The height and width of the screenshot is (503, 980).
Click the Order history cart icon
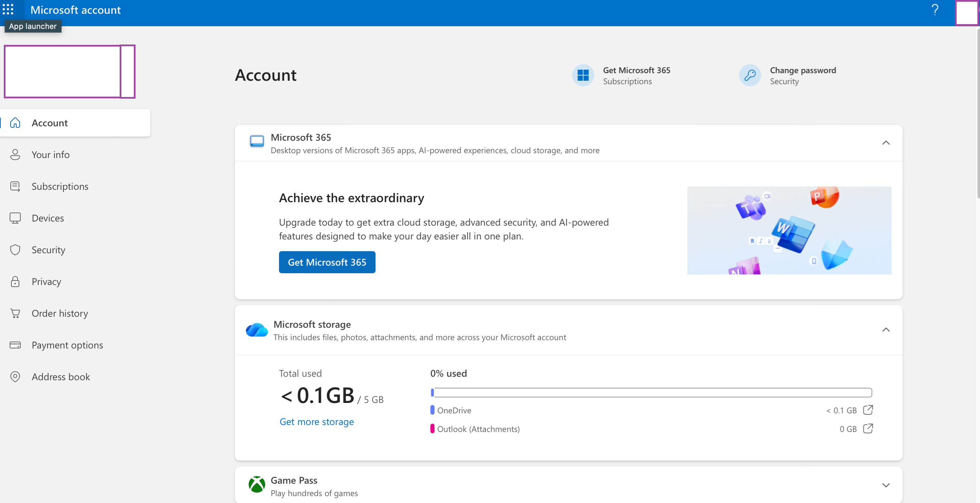point(15,313)
